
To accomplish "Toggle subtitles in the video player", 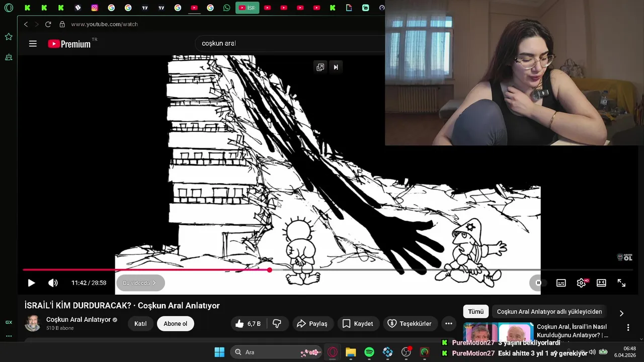I will 561,283.
